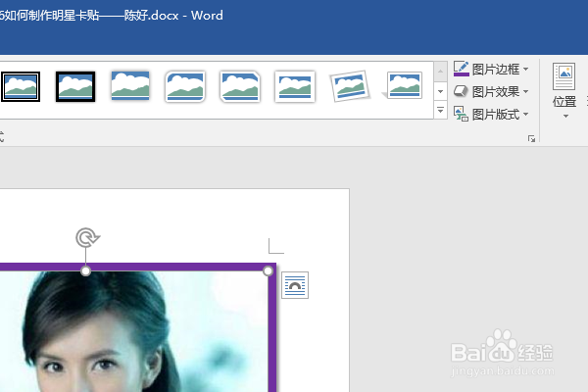
Task: Click the 图片效果 icon
Action: coord(461,91)
